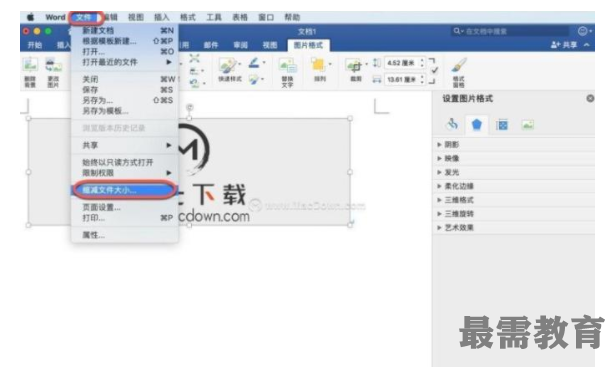This screenshot has width=611, height=372.
Task: Click the Share (共享) button in title bar
Action: click(564, 45)
